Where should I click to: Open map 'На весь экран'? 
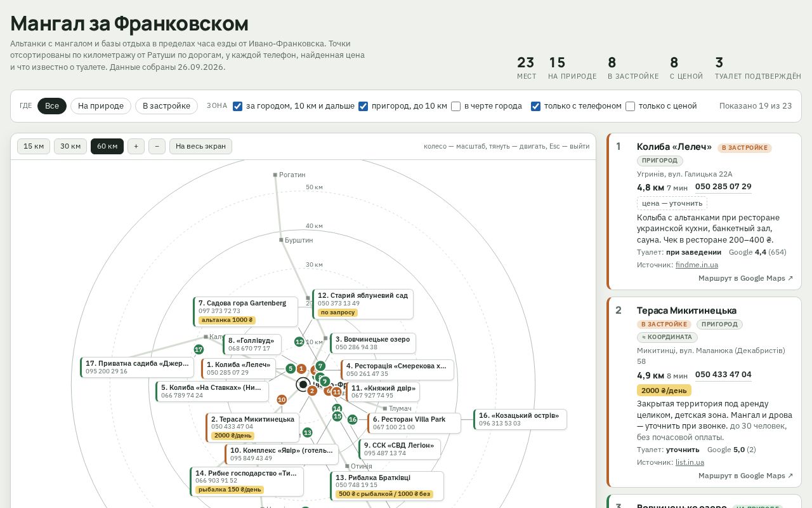(x=200, y=146)
